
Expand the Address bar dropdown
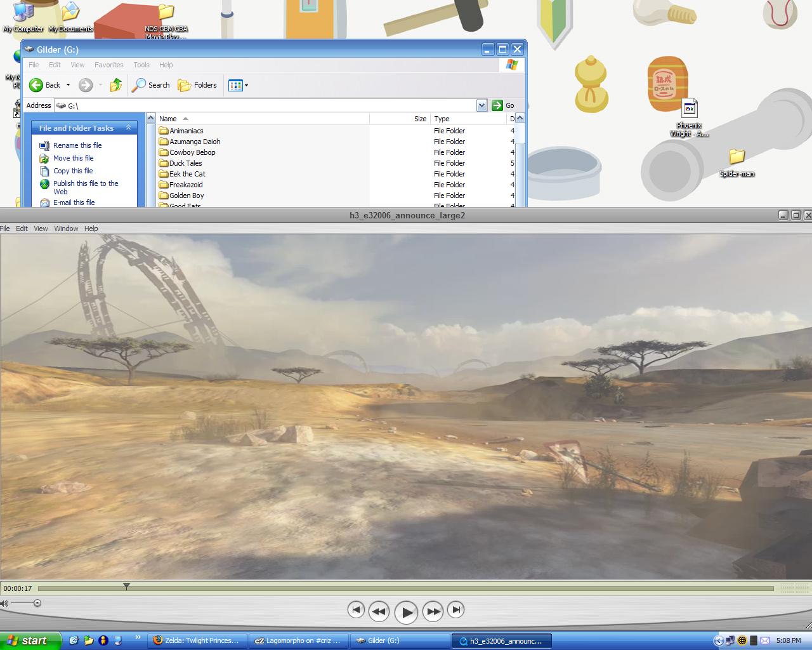pos(481,105)
